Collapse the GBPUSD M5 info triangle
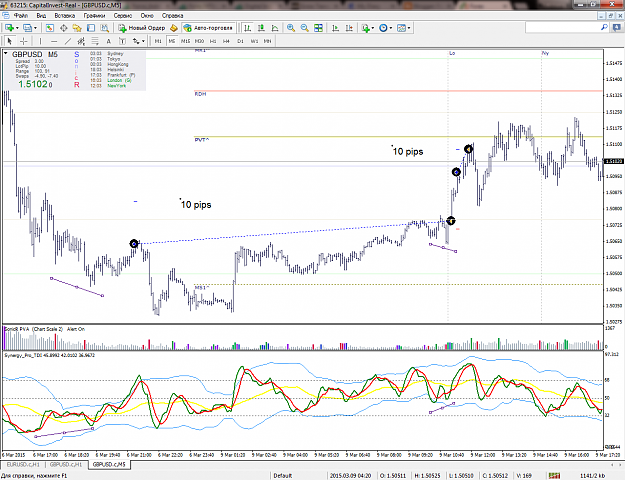The width and height of the screenshot is (625, 480). [x=6, y=53]
